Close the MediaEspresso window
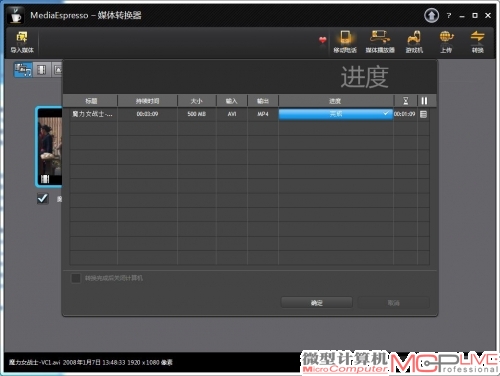Screen dimensions: 500x376 tap(488, 15)
